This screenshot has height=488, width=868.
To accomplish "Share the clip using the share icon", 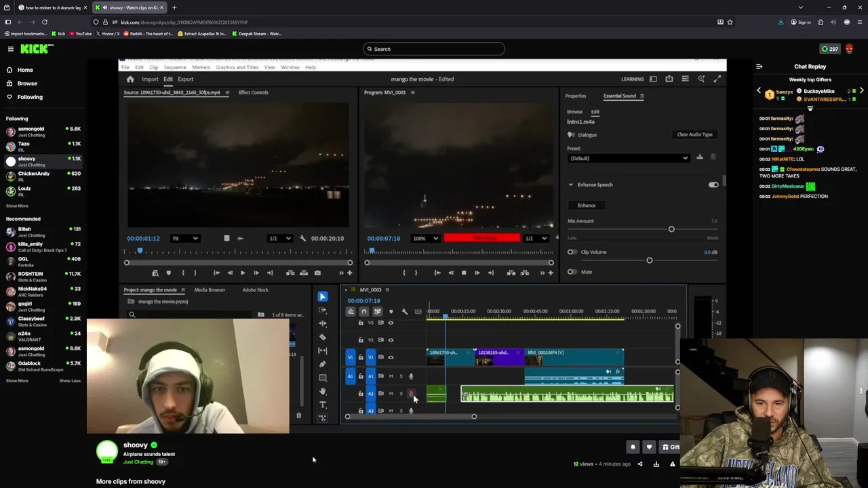I will (x=640, y=464).
